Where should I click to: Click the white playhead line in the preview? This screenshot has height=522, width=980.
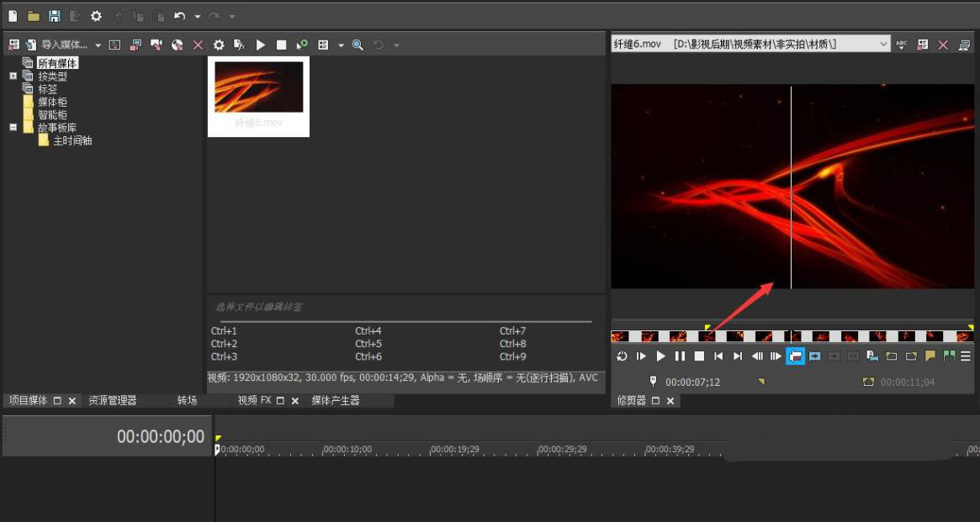point(792,185)
